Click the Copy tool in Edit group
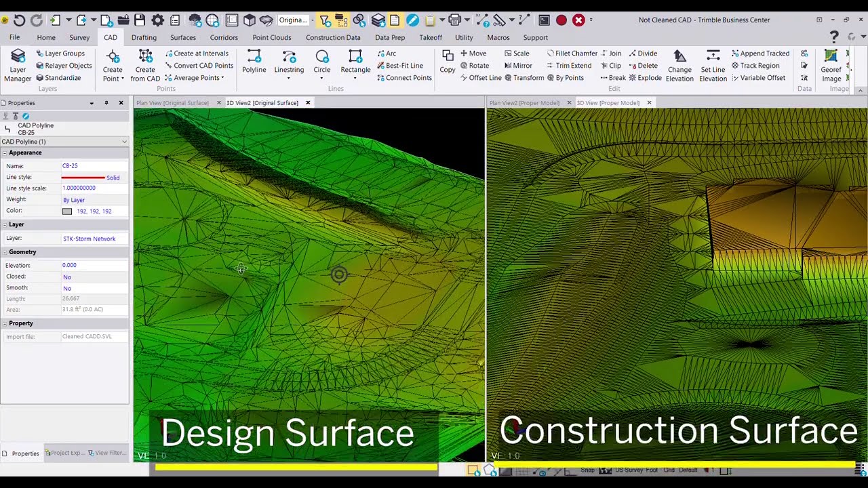Viewport: 868px width, 488px height. coord(448,61)
